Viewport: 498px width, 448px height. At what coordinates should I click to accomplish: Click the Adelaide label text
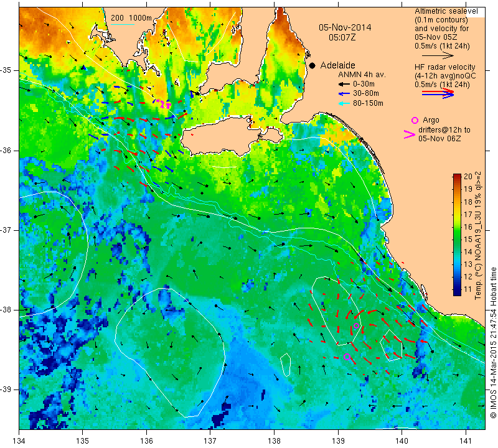(337, 65)
